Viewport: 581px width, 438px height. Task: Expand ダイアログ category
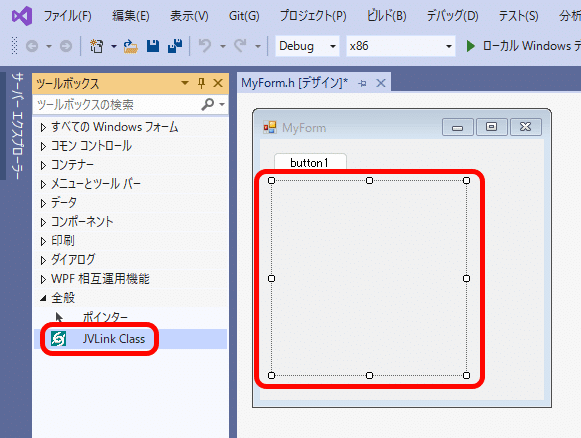click(43, 260)
